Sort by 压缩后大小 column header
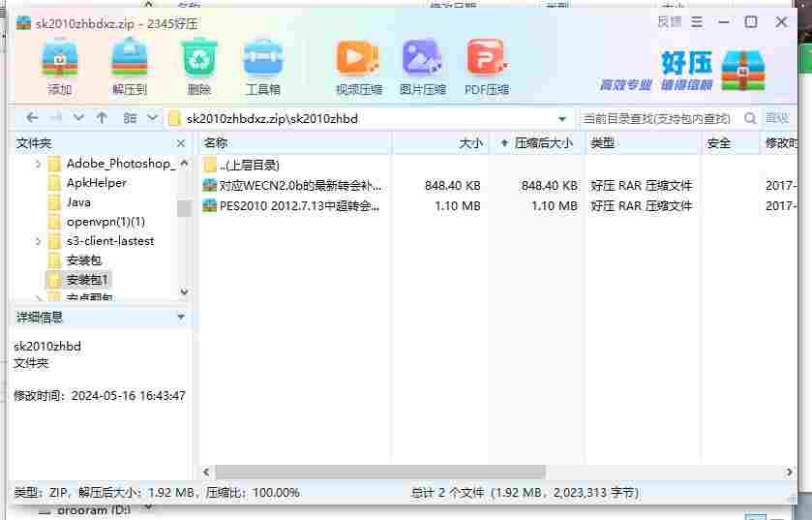 pyautogui.click(x=538, y=143)
